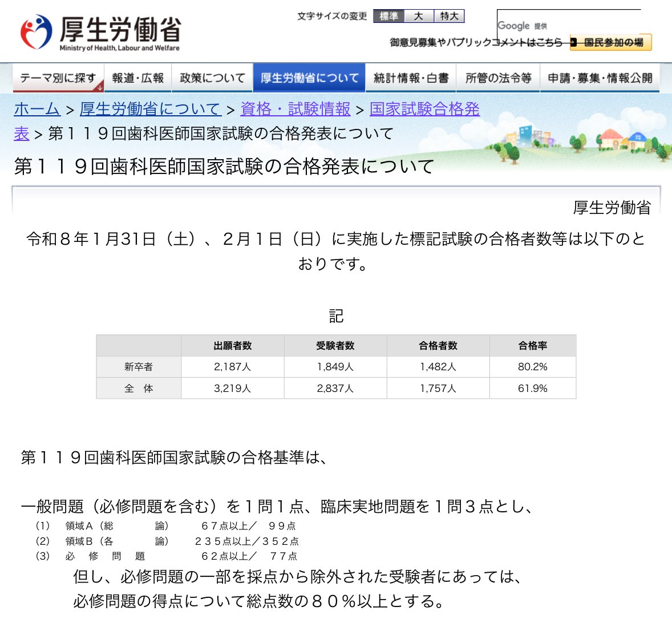This screenshot has height=631, width=672.
Task: Click the 合格者数 column header
Action: (x=438, y=346)
